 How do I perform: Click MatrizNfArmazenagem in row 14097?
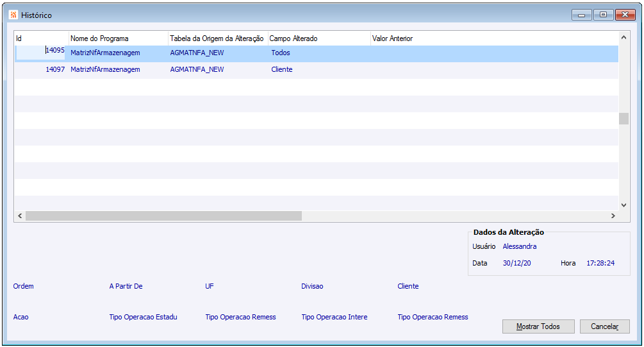coord(105,69)
